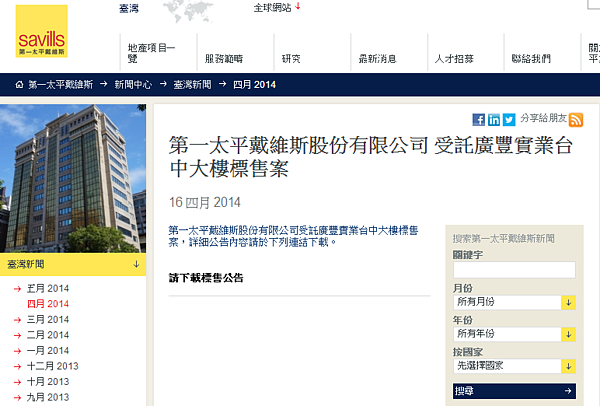
Task: Select the 臺灣 region link in header
Action: (129, 8)
